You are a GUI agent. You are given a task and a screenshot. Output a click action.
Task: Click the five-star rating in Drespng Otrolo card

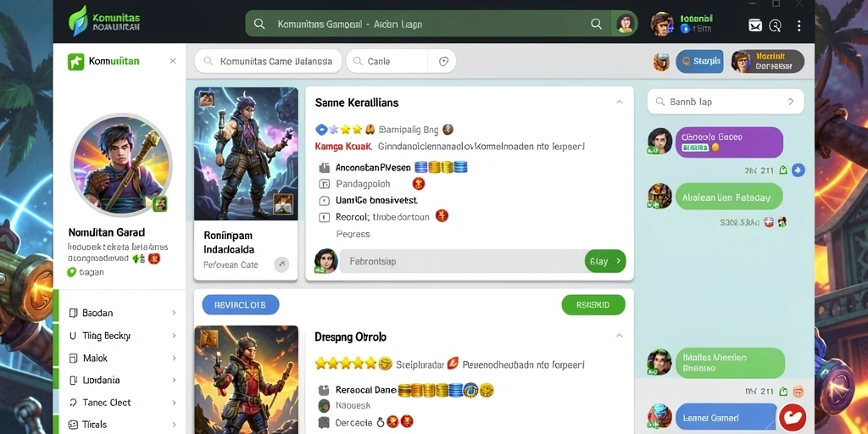(346, 364)
